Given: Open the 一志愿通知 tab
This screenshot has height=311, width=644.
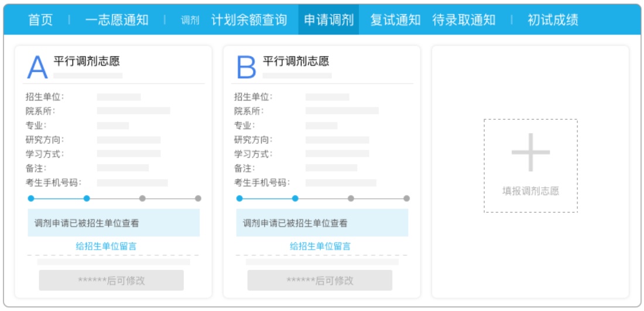Looking at the screenshot, I should [117, 20].
